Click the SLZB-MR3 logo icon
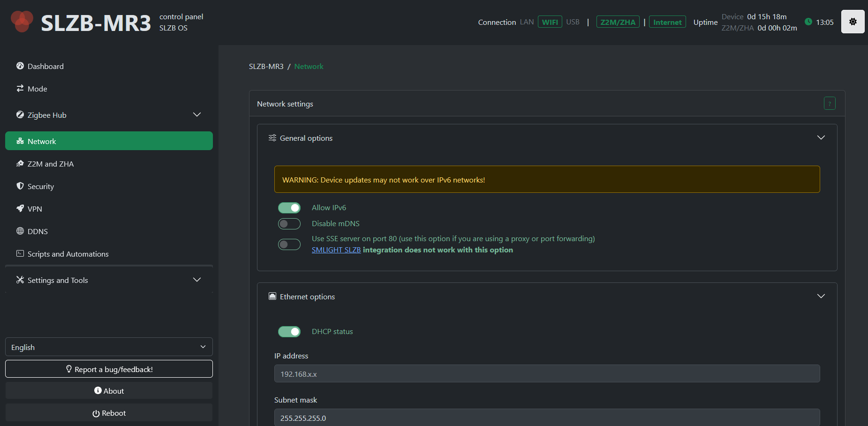This screenshot has height=426, width=868. pos(22,22)
